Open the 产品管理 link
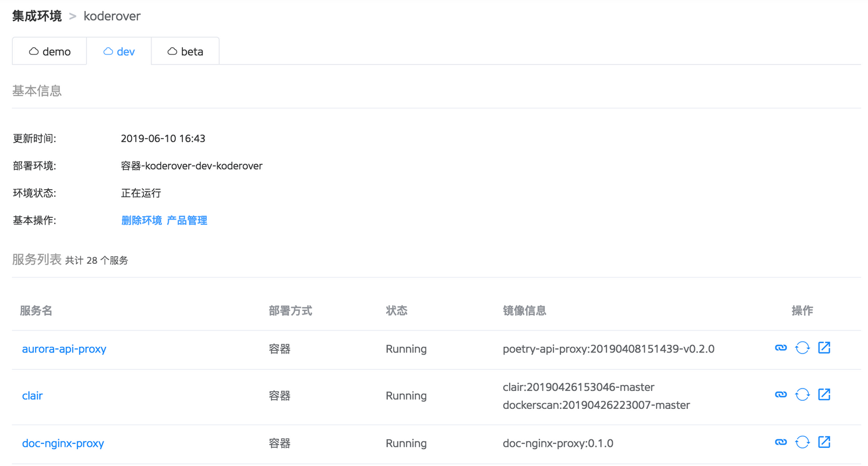The height and width of the screenshot is (466, 868). coord(187,220)
